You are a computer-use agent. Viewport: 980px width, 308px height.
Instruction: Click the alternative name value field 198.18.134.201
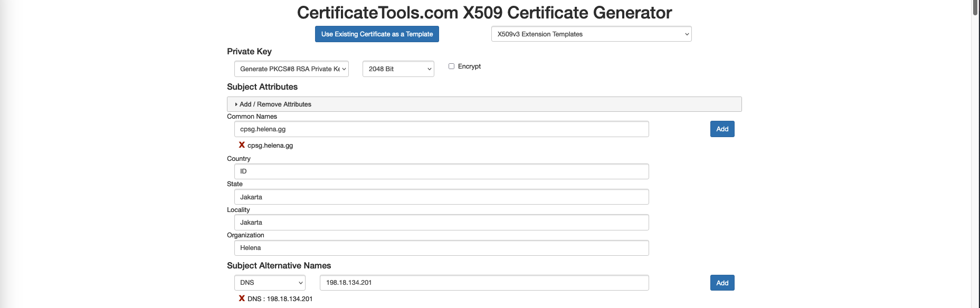tap(484, 283)
